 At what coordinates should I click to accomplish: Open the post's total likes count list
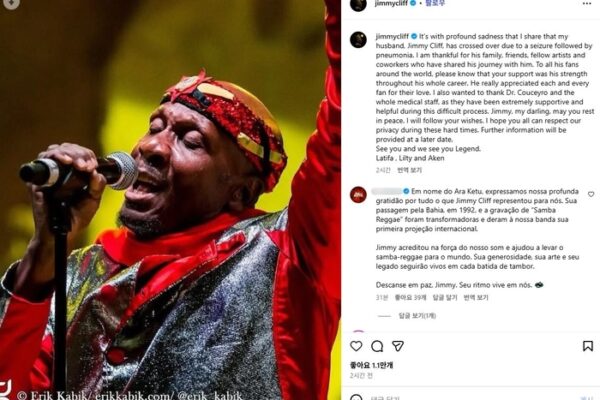tap(371, 365)
